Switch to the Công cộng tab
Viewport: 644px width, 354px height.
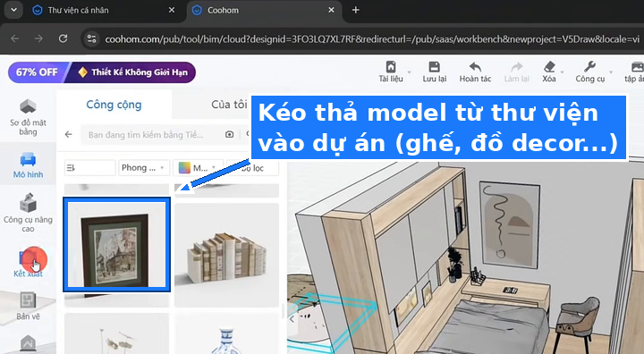114,105
